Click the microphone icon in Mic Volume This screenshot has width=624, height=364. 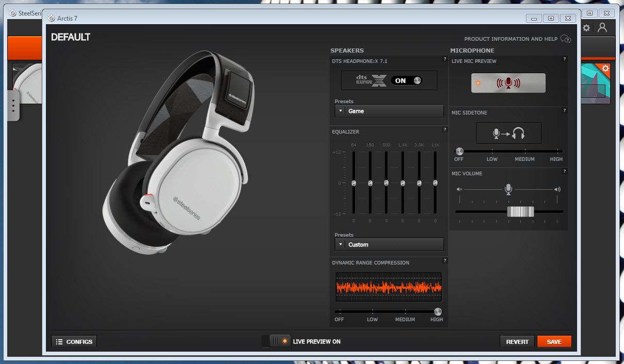508,190
